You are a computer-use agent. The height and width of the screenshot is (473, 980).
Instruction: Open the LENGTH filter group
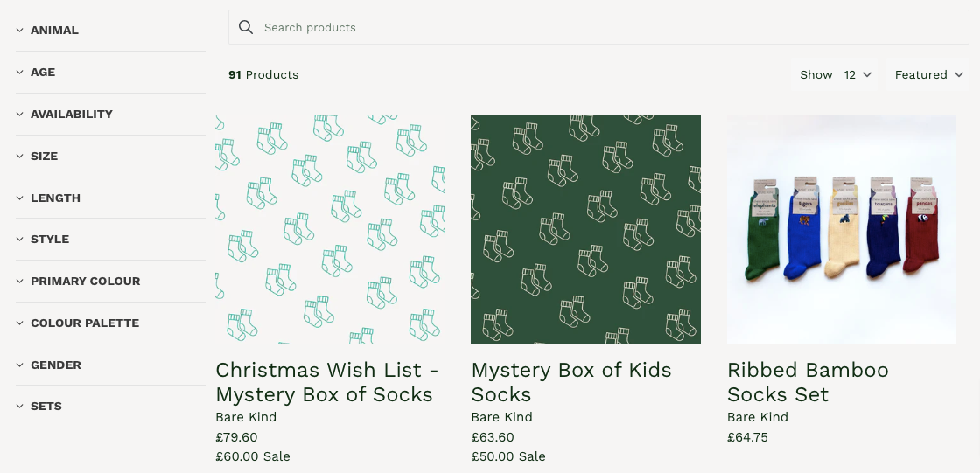click(x=55, y=198)
